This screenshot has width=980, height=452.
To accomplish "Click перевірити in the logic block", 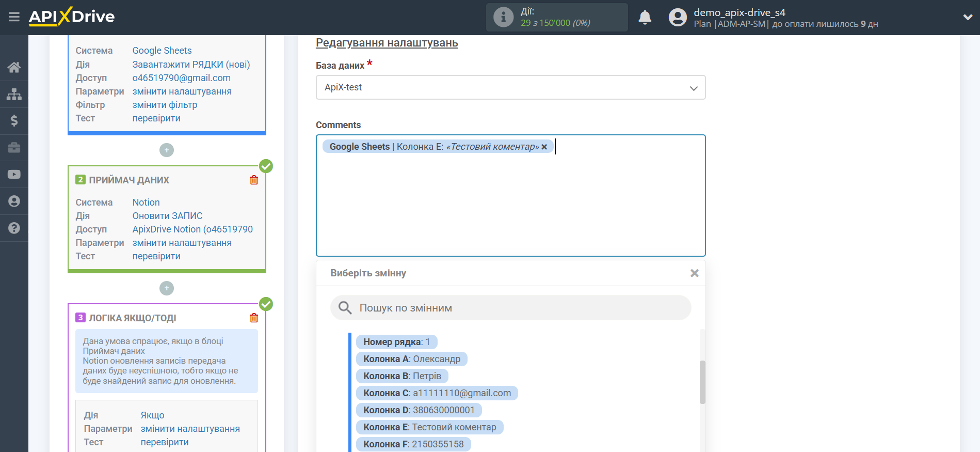I will 165,442.
